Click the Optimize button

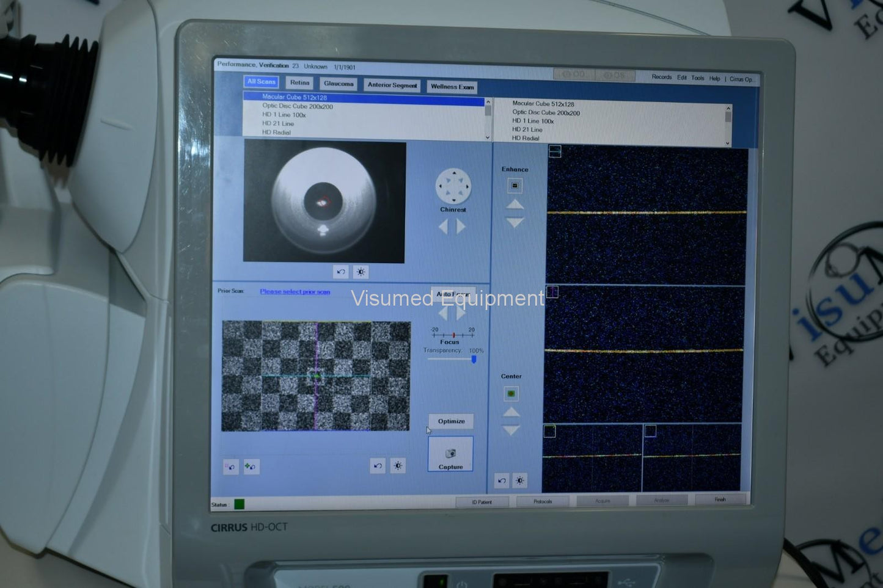tap(451, 421)
